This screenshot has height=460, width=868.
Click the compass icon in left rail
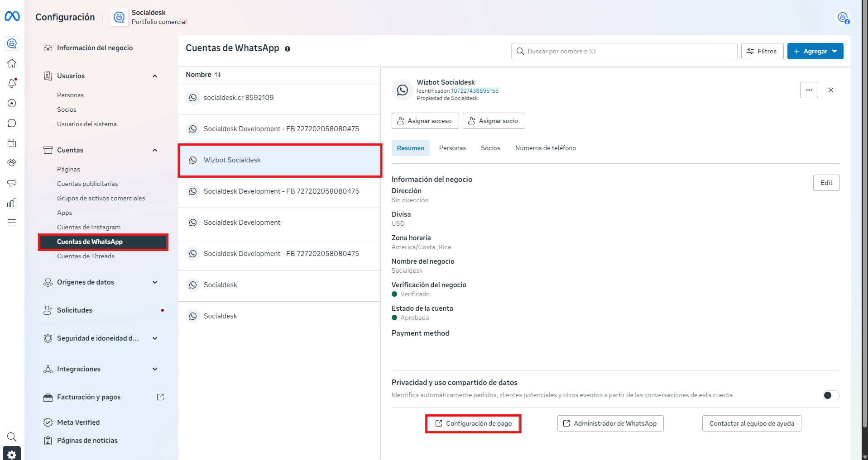click(12, 103)
